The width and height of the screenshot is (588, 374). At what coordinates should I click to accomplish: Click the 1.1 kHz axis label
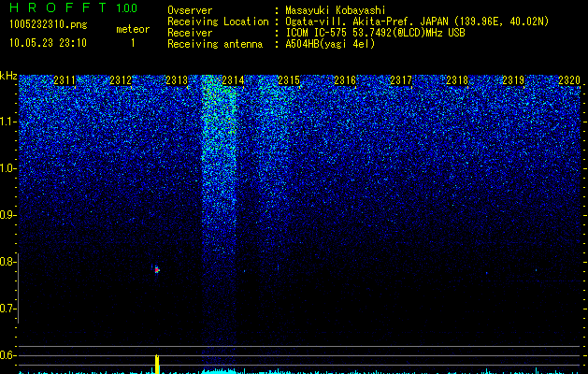(7, 122)
